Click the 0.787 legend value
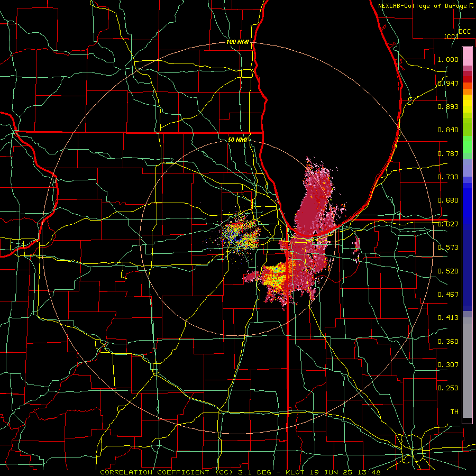Image resolution: width=476 pixels, height=476 pixels. [448, 153]
